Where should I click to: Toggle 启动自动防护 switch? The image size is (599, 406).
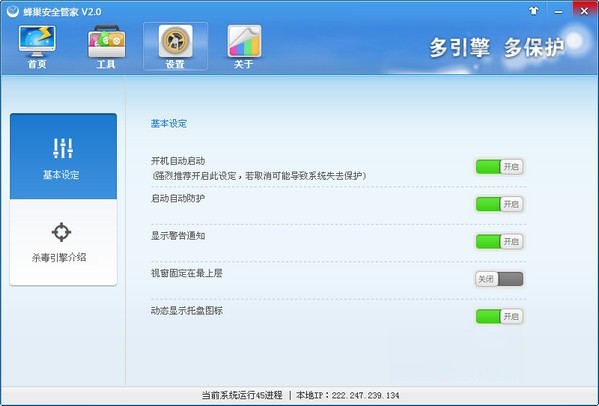499,204
